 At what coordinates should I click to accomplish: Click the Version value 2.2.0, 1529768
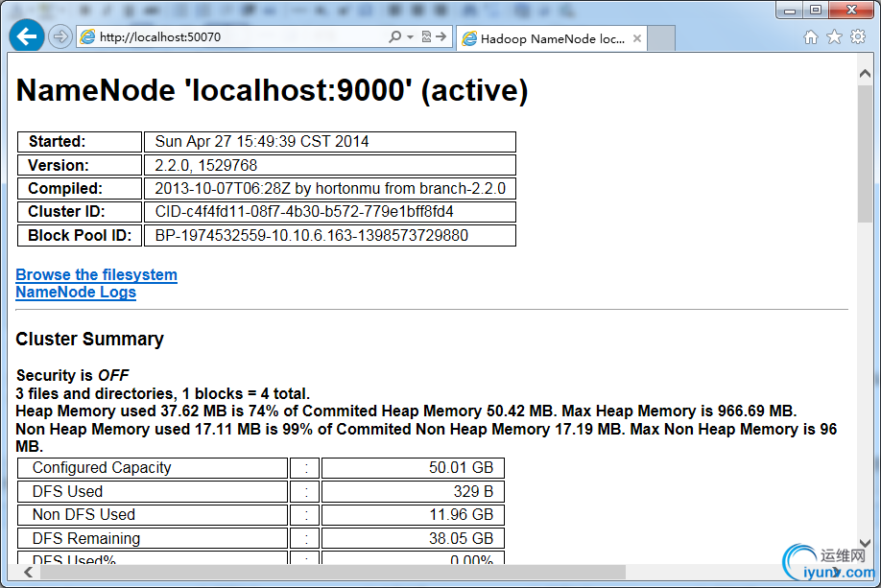click(x=330, y=165)
